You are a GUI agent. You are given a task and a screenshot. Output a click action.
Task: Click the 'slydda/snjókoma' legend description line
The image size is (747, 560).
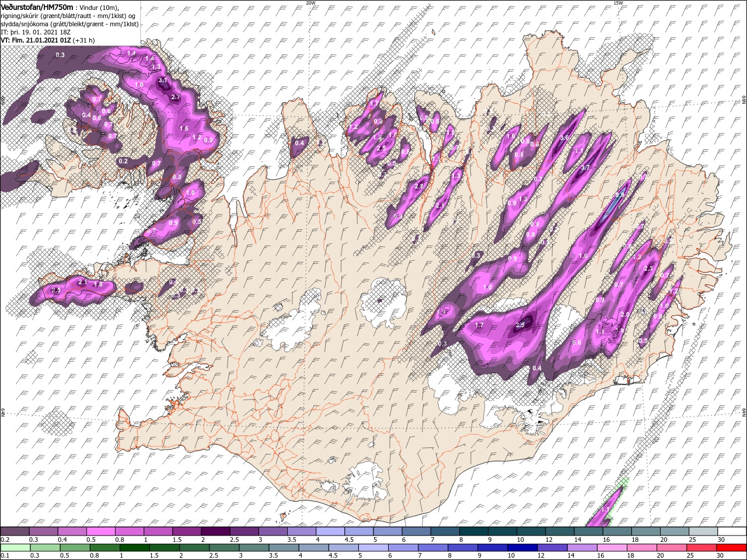coord(70,24)
